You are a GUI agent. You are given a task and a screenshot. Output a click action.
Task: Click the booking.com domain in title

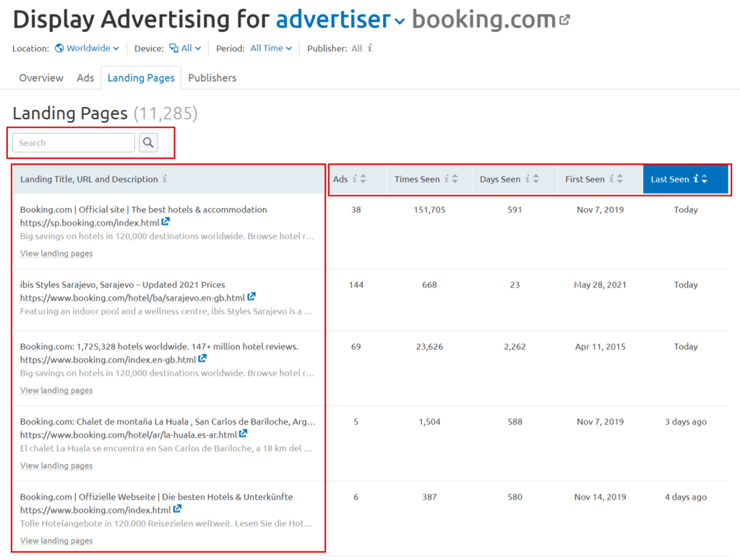[x=483, y=20]
